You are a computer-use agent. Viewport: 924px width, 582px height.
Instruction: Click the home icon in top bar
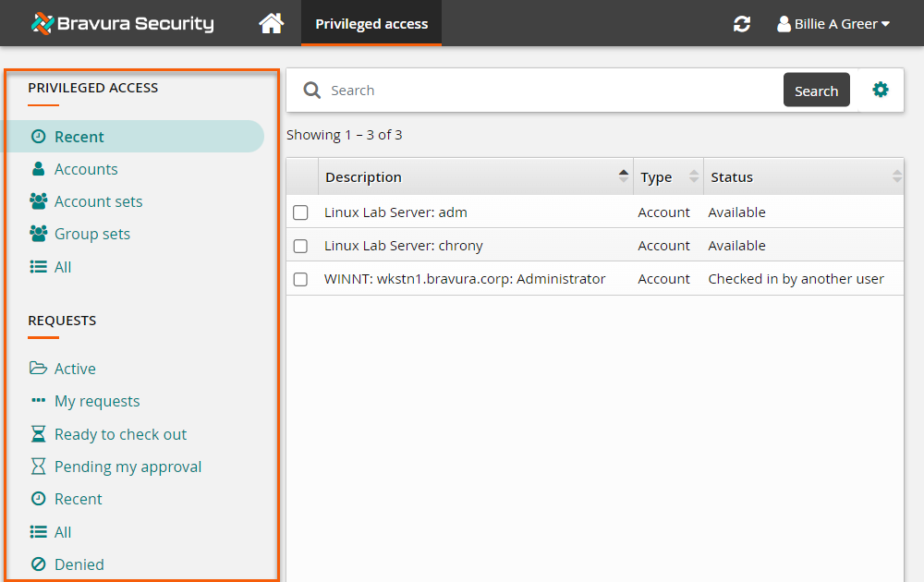click(271, 23)
